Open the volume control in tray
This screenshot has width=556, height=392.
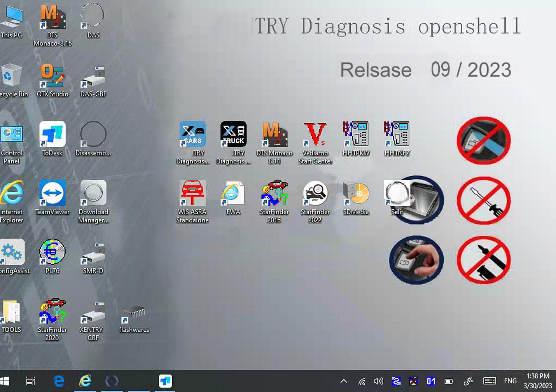[378, 381]
